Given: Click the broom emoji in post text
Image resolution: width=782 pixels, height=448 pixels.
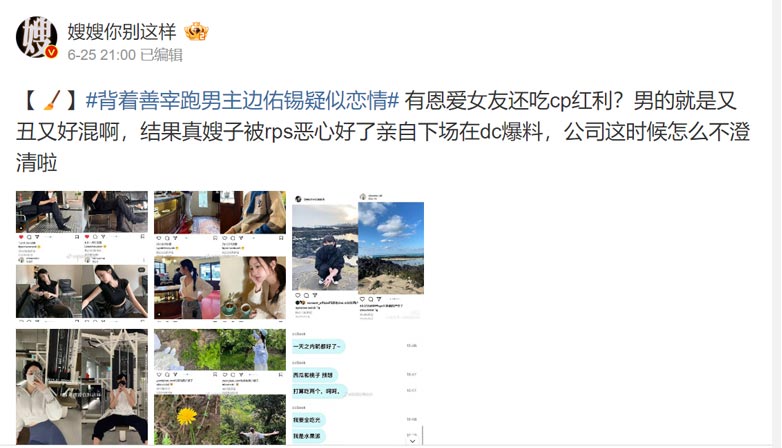Looking at the screenshot, I should (52, 100).
